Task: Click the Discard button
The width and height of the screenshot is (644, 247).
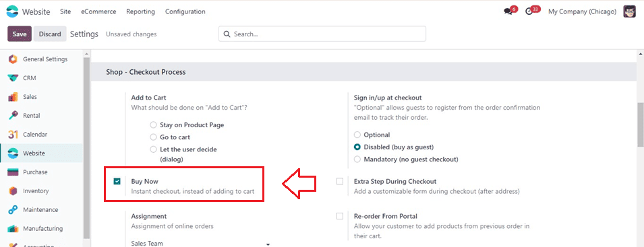Action: [x=50, y=34]
